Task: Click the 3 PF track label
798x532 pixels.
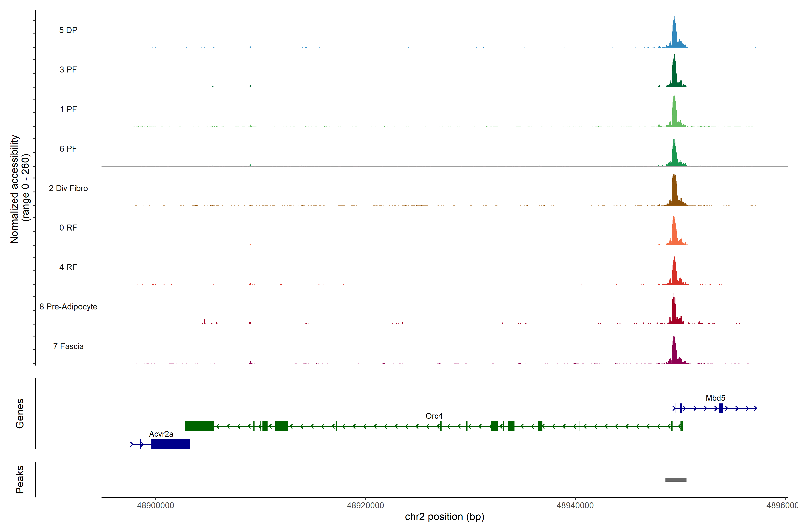Action: coord(68,70)
